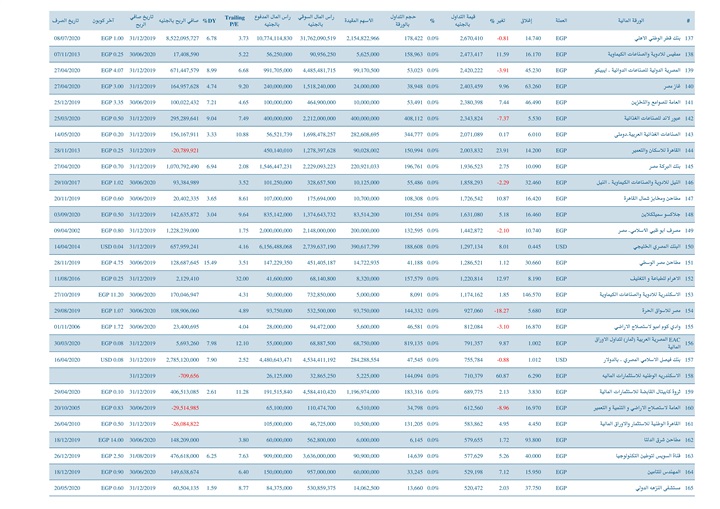
Task: Click the red change value -7.37
Action: 502,119
